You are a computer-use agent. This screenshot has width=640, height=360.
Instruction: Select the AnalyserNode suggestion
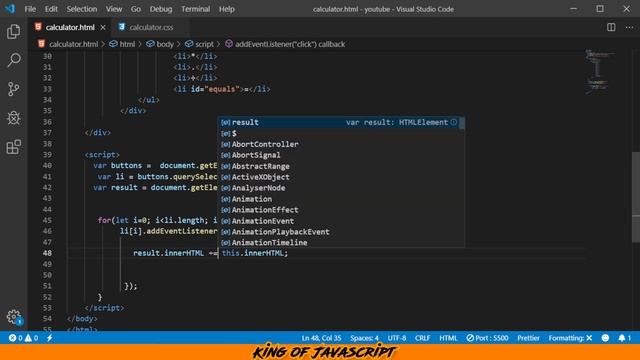pyautogui.click(x=339, y=188)
